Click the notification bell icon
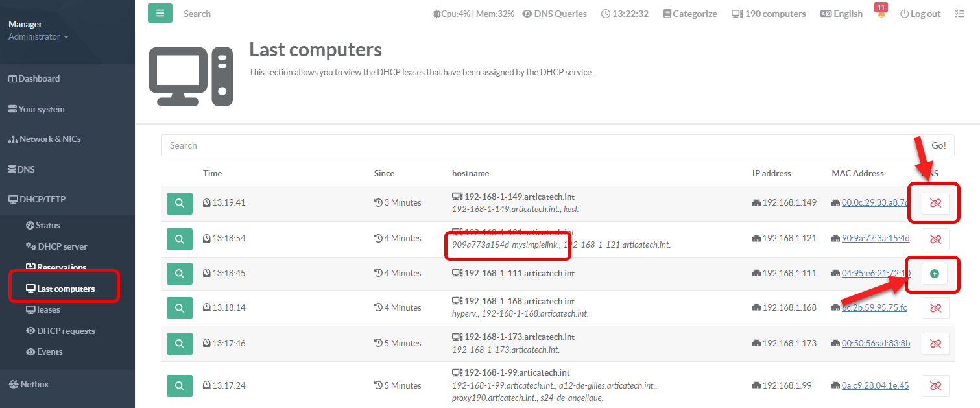Image resolution: width=980 pixels, height=408 pixels. pos(881,14)
